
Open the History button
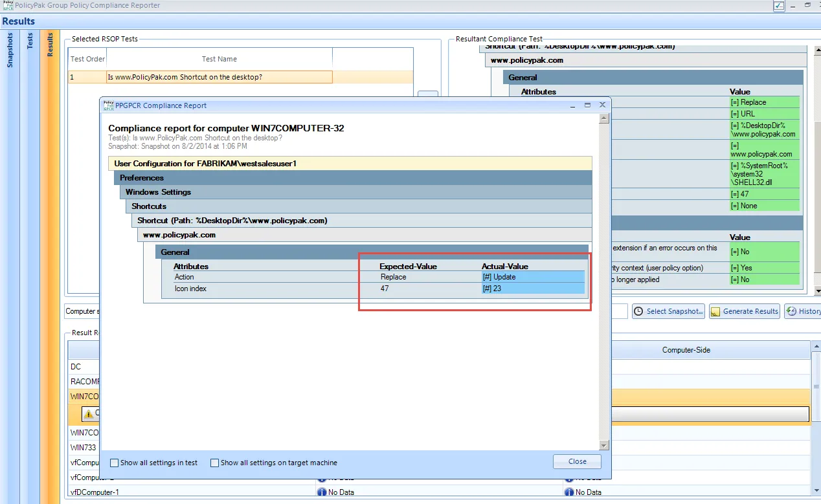coord(803,311)
